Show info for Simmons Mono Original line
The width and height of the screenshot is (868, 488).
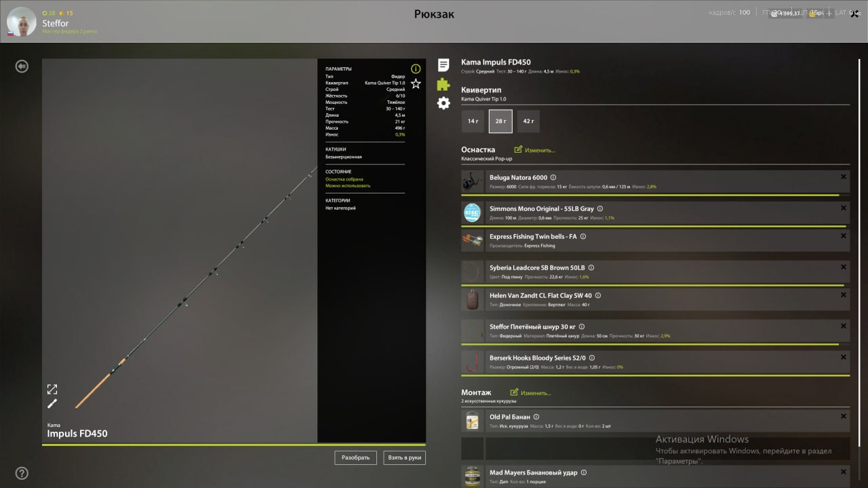point(600,209)
